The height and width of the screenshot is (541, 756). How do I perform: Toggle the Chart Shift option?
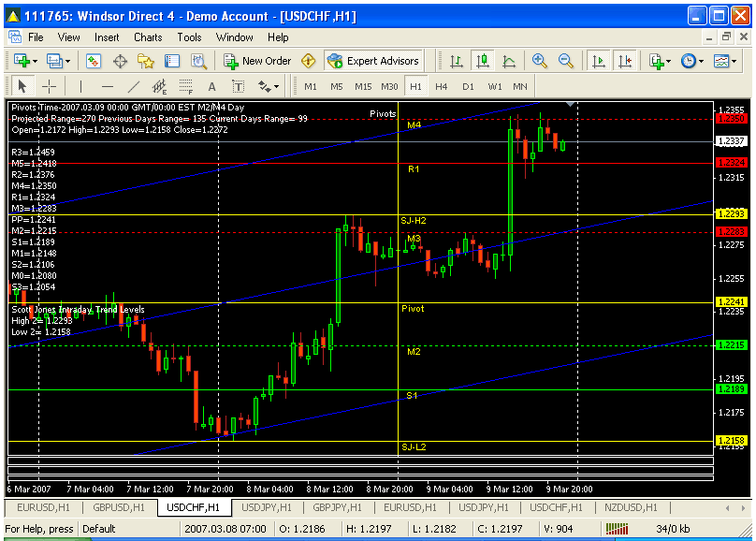[x=624, y=61]
